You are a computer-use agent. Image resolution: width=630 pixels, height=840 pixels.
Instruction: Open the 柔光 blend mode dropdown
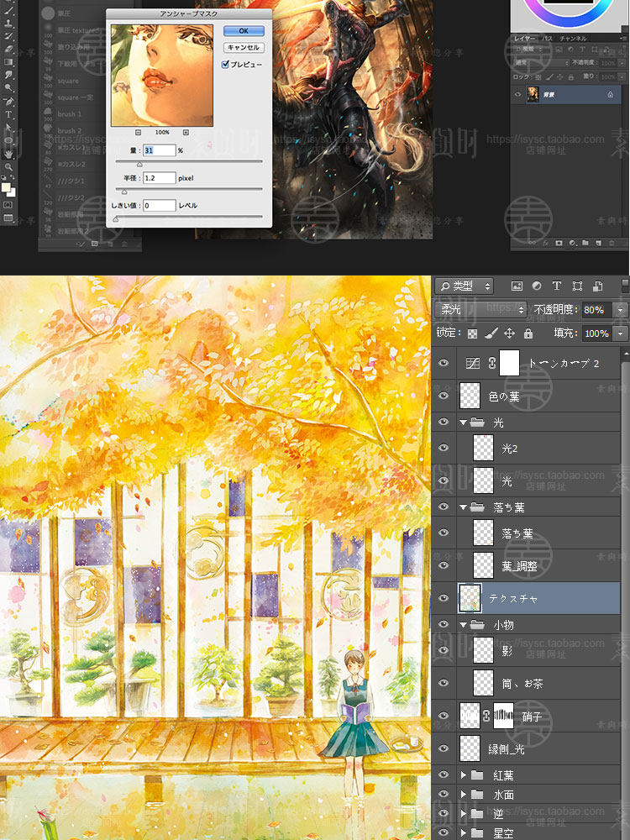pos(481,309)
